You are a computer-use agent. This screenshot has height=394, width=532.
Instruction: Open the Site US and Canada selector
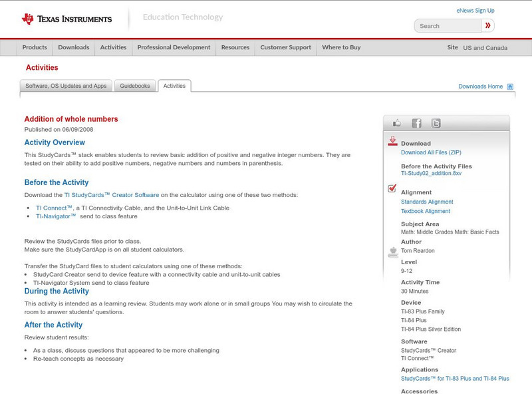[x=477, y=47]
